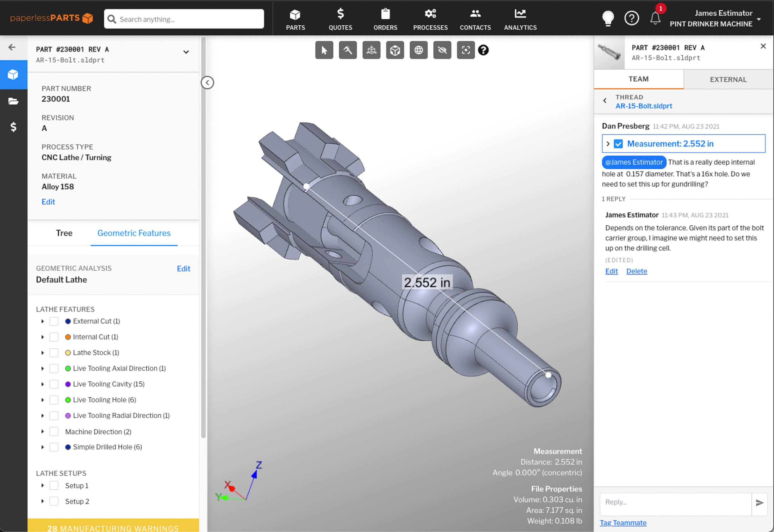Go back from thread using chevron
774x532 pixels.
(x=605, y=101)
